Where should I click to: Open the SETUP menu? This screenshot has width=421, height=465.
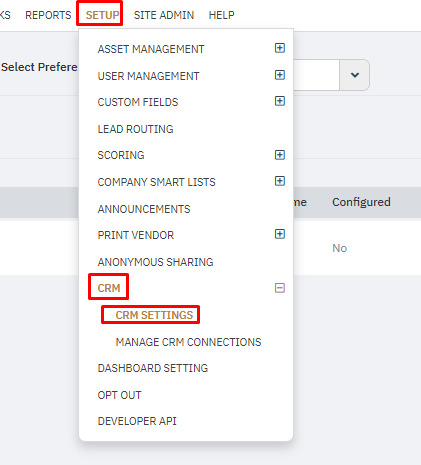102,15
